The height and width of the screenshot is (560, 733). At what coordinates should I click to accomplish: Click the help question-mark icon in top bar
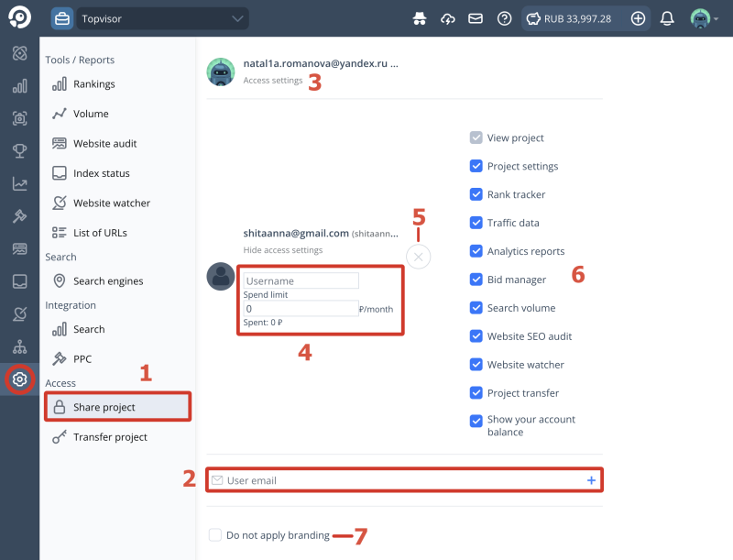504,17
